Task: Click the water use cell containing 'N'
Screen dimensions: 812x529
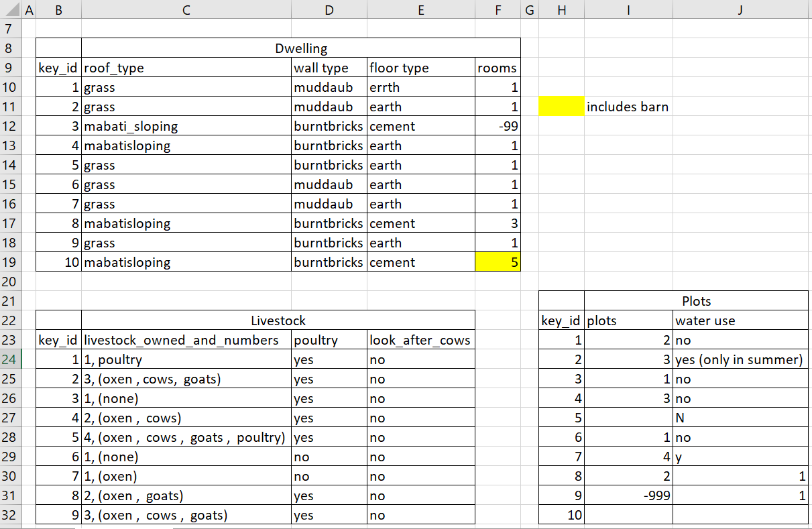Action: coord(741,418)
